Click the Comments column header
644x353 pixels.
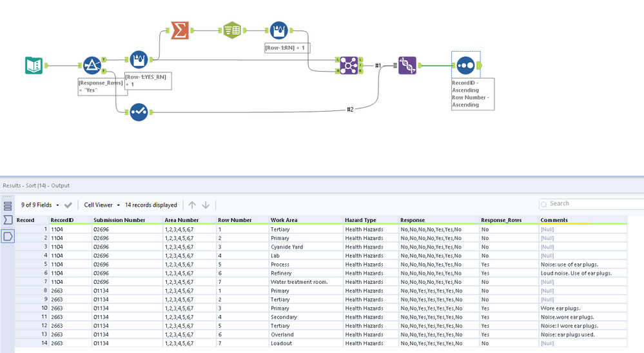[x=583, y=220]
